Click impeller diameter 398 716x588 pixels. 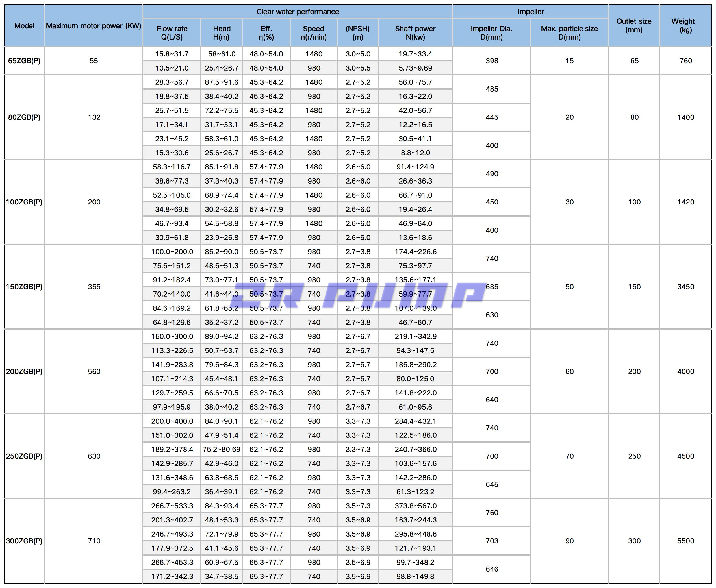491,61
